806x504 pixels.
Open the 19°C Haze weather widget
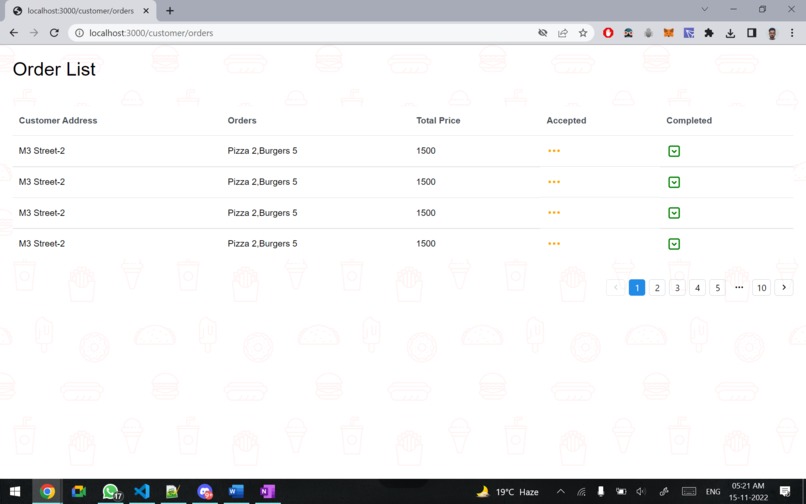(x=508, y=492)
